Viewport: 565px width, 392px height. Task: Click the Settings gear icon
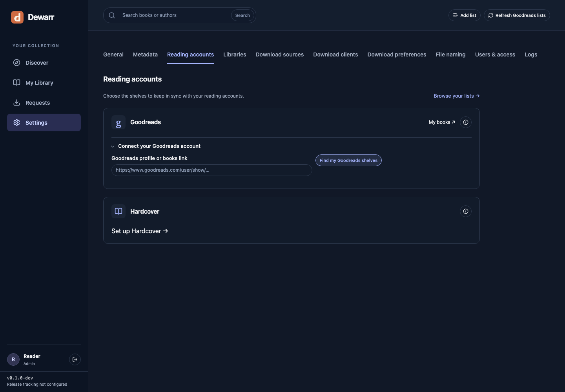click(x=16, y=123)
